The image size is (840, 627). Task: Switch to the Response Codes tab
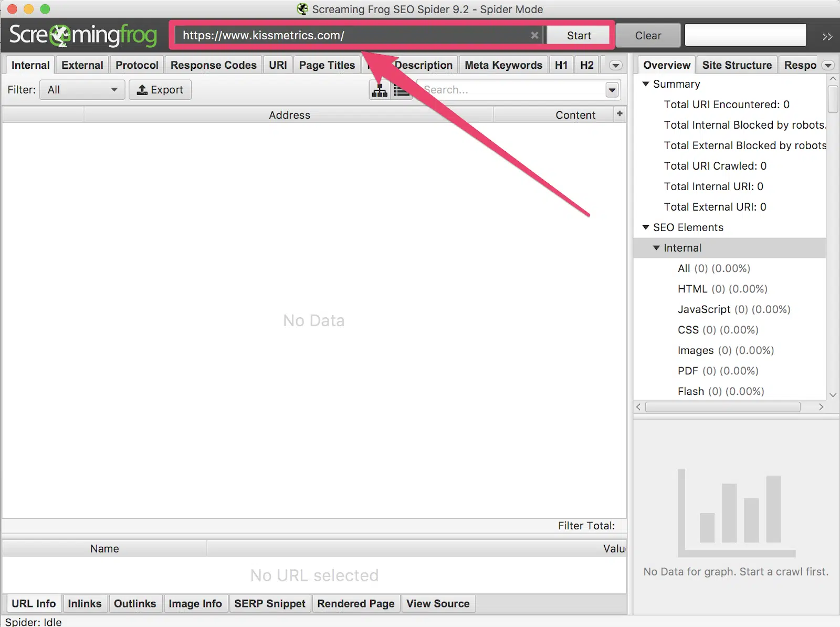click(x=214, y=65)
